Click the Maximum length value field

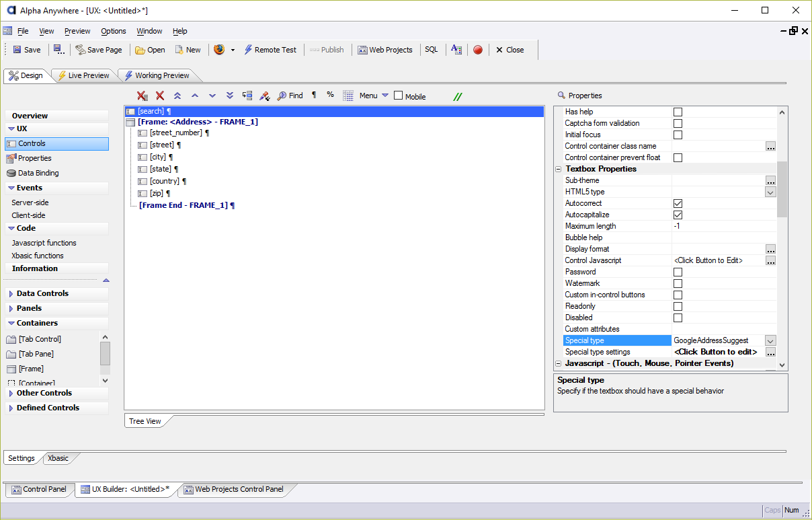[x=724, y=227]
